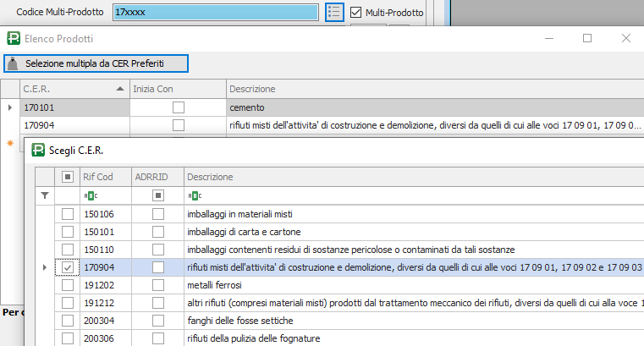Click the funnel filter icon in the filter row
The width and height of the screenshot is (644, 346).
45,195
